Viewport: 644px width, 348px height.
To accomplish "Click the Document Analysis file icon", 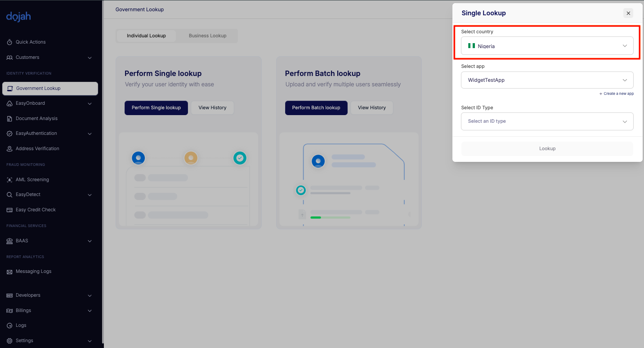I will (x=9, y=119).
